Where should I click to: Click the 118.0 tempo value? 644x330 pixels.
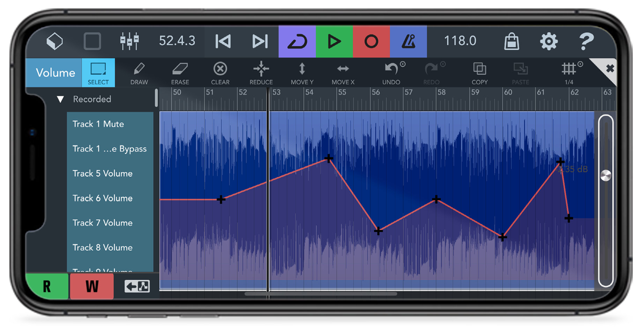(x=460, y=41)
